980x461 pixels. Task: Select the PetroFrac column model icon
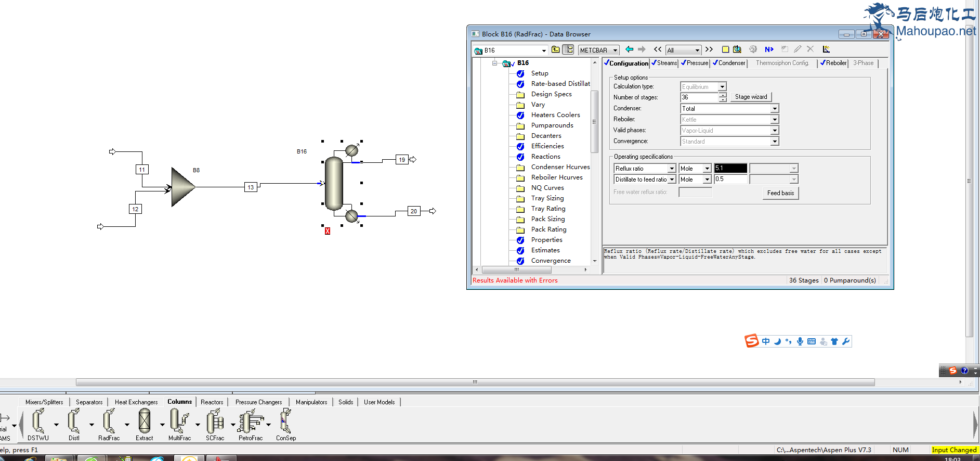(x=251, y=421)
